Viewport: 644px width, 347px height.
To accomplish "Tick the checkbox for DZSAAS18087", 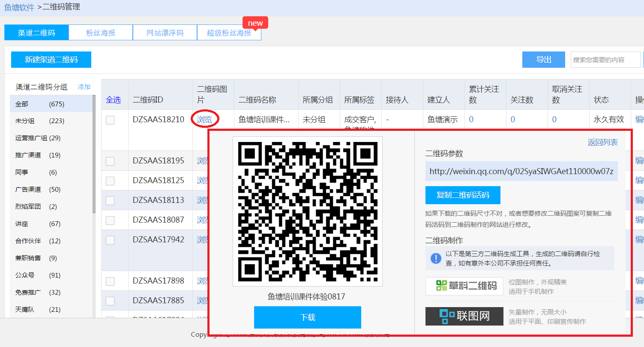I will 110,220.
